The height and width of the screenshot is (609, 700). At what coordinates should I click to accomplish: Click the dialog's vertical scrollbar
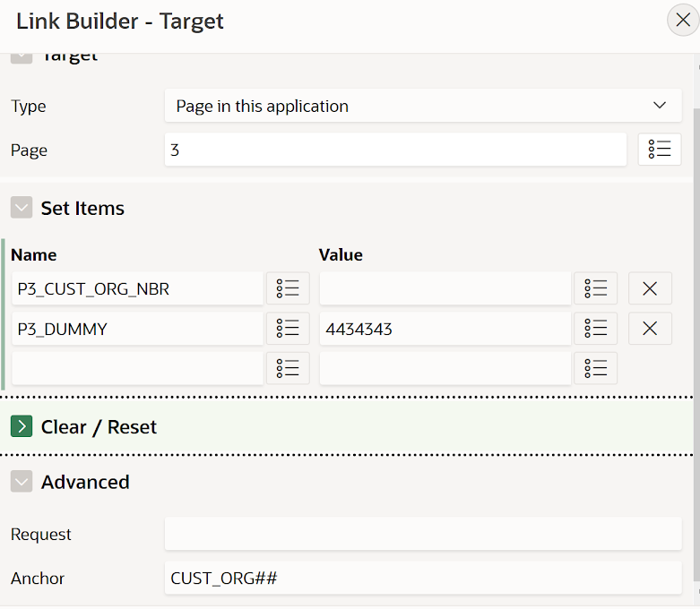click(x=697, y=344)
